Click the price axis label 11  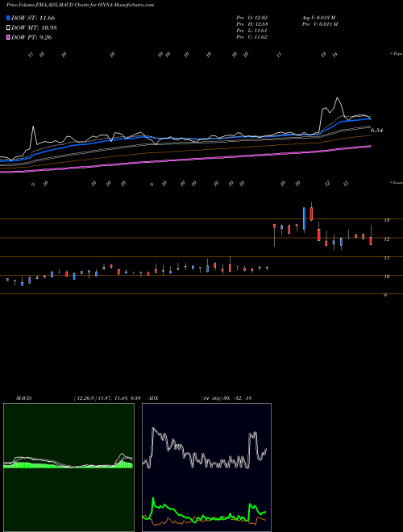(x=386, y=258)
